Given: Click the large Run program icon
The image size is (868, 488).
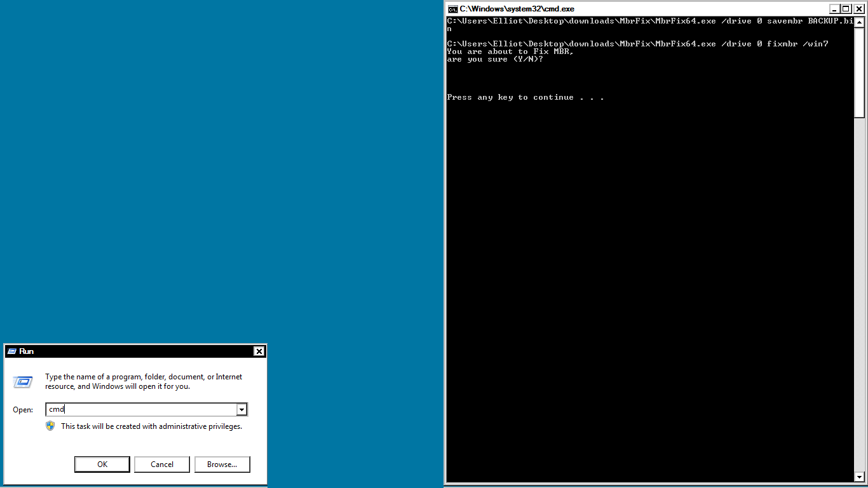Looking at the screenshot, I should coord(23,381).
